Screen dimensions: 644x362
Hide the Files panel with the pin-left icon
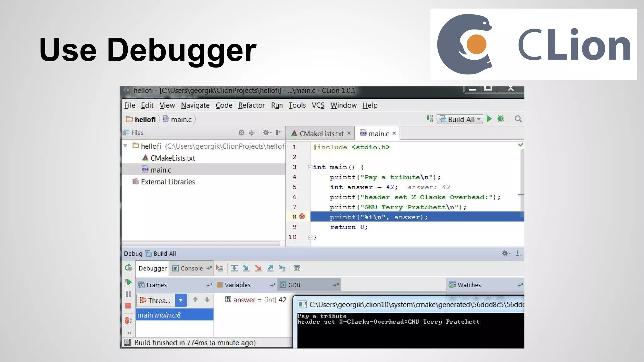tap(279, 133)
